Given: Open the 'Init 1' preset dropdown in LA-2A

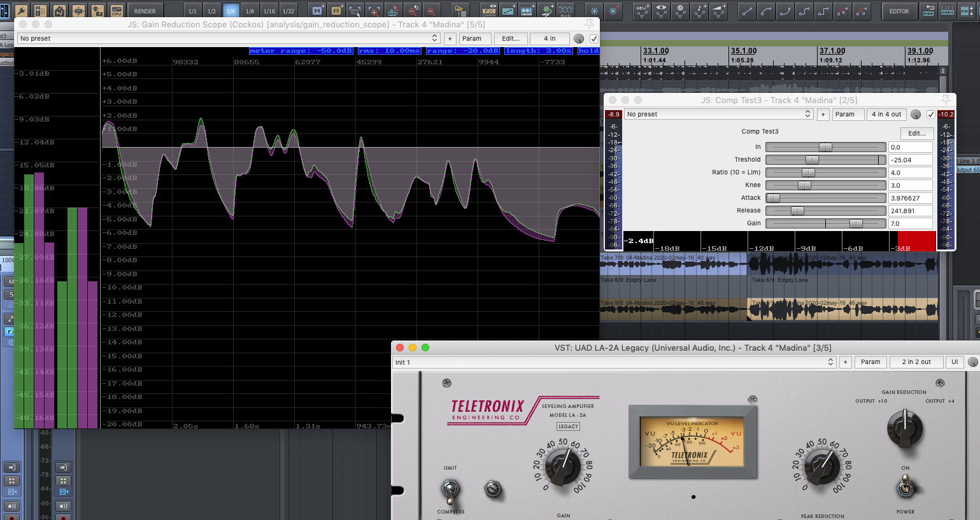Looking at the screenshot, I should 614,362.
